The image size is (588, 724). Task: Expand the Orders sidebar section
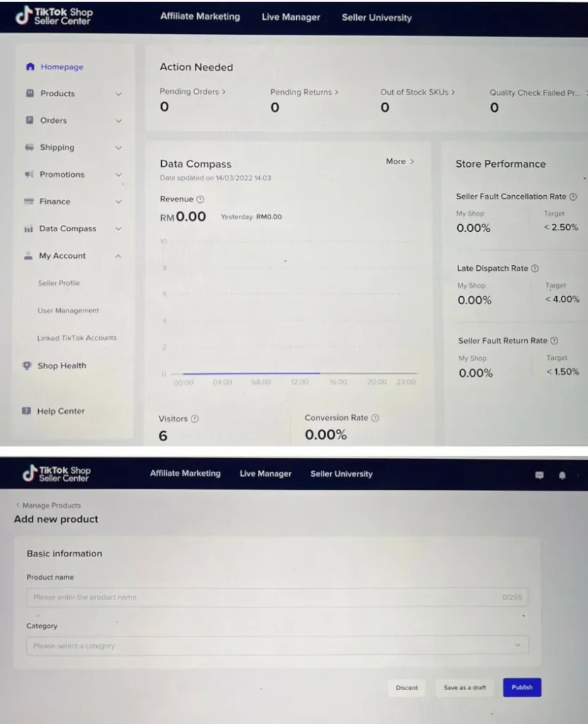[x=118, y=121]
